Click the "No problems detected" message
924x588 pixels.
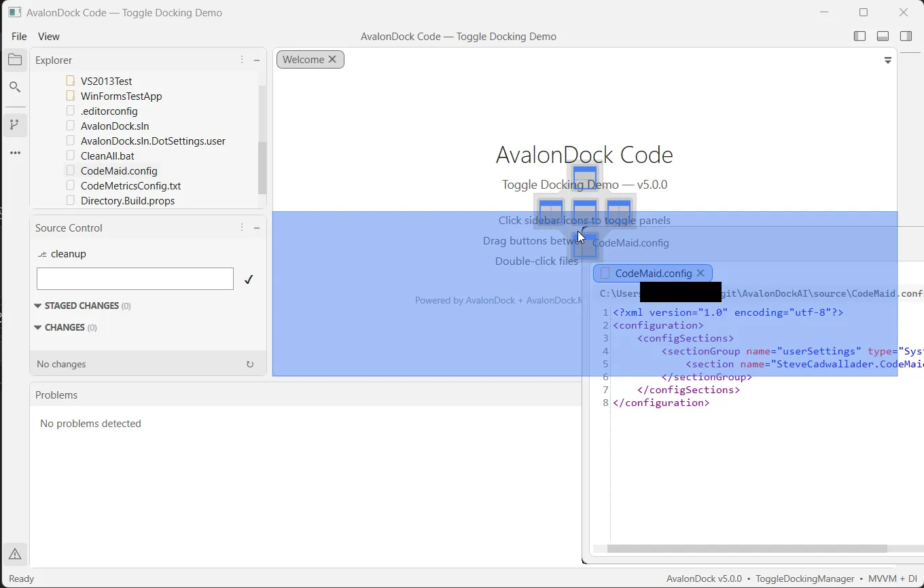[90, 423]
